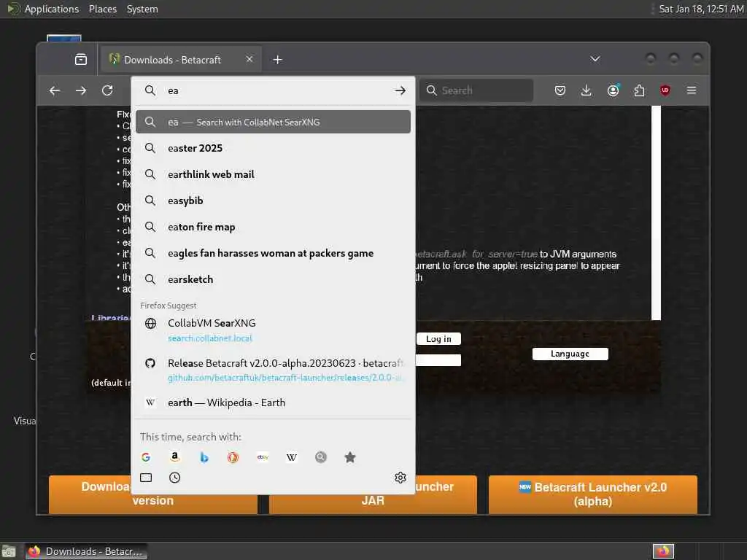Viewport: 747px width, 560px height.
Task: Search this time with DuckDuckGo
Action: (233, 457)
